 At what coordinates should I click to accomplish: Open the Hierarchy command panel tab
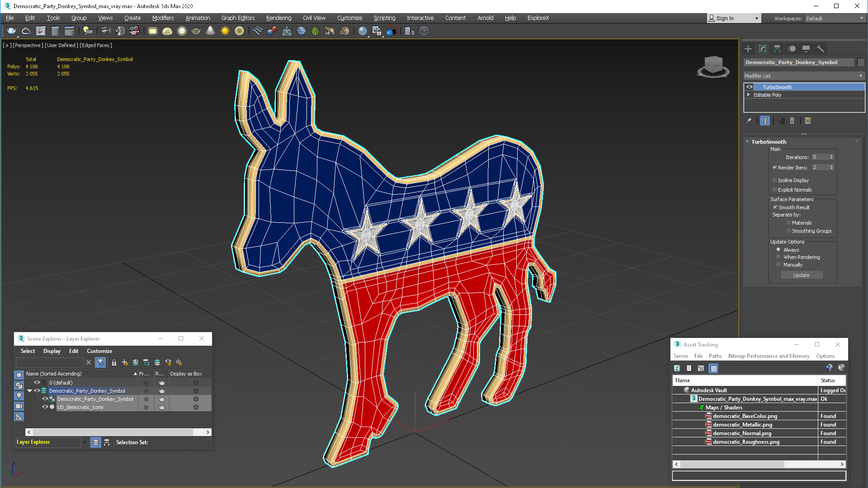(x=777, y=49)
